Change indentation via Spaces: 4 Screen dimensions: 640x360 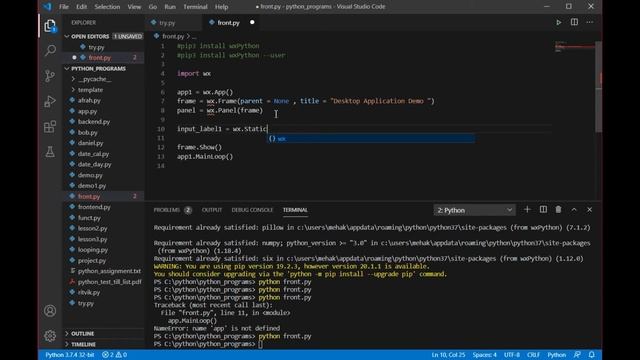(484, 355)
